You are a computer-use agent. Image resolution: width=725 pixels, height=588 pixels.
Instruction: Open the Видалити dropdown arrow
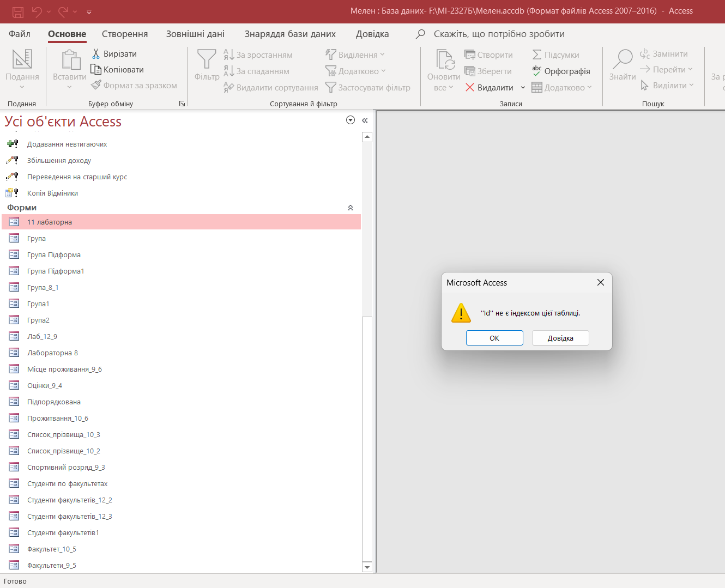pos(523,87)
